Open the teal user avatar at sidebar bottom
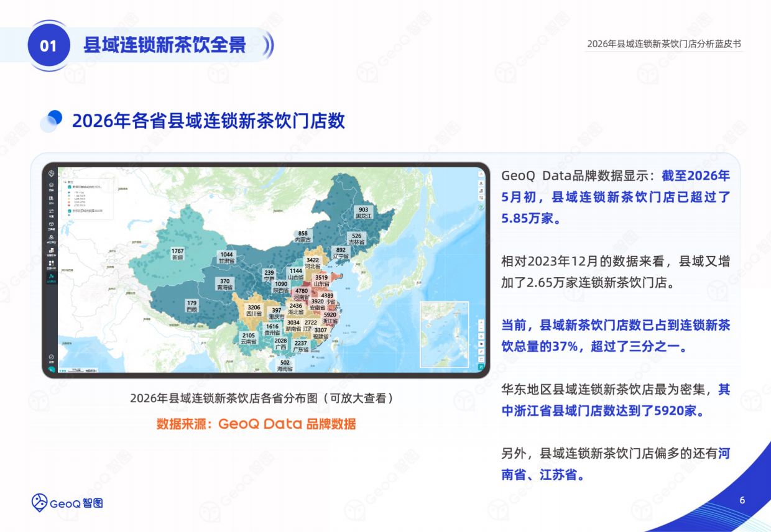Screen dimensions: 771x532 [x=52, y=369]
